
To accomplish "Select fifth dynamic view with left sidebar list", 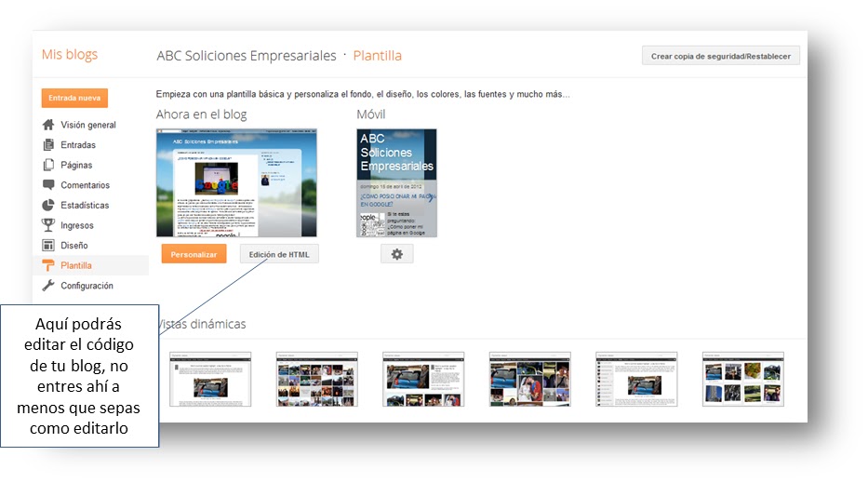I will [x=636, y=380].
